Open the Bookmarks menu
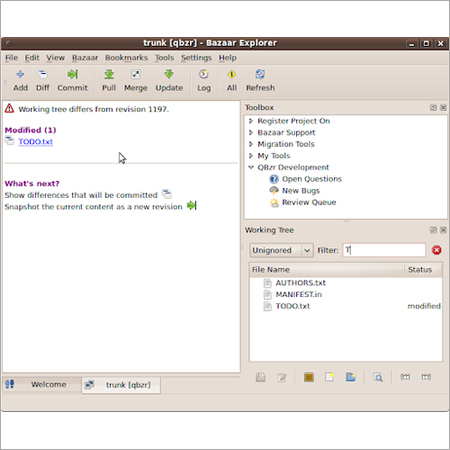This screenshot has width=450, height=450. point(126,58)
